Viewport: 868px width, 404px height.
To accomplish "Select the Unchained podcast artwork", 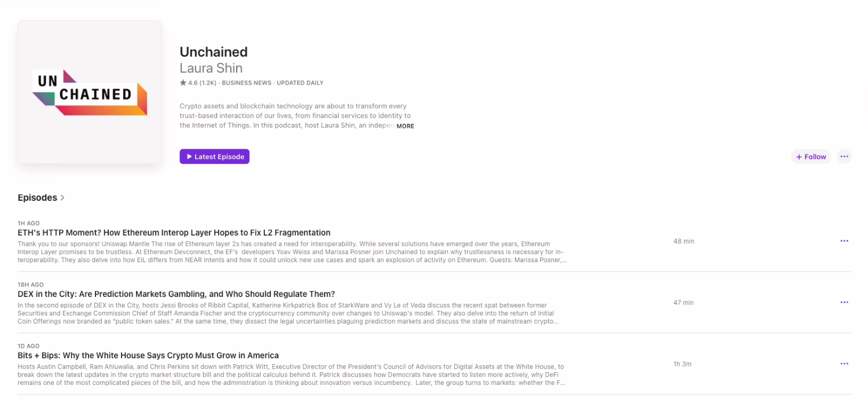I will click(x=90, y=92).
